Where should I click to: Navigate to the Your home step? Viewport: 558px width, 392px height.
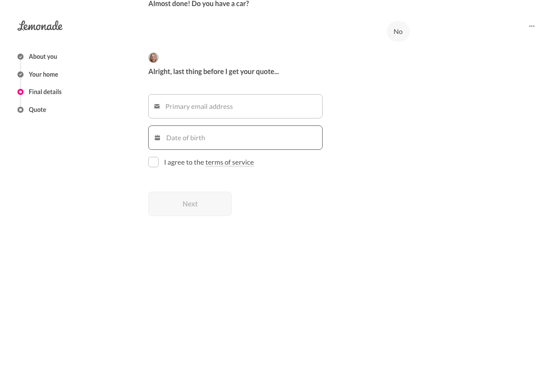click(43, 74)
